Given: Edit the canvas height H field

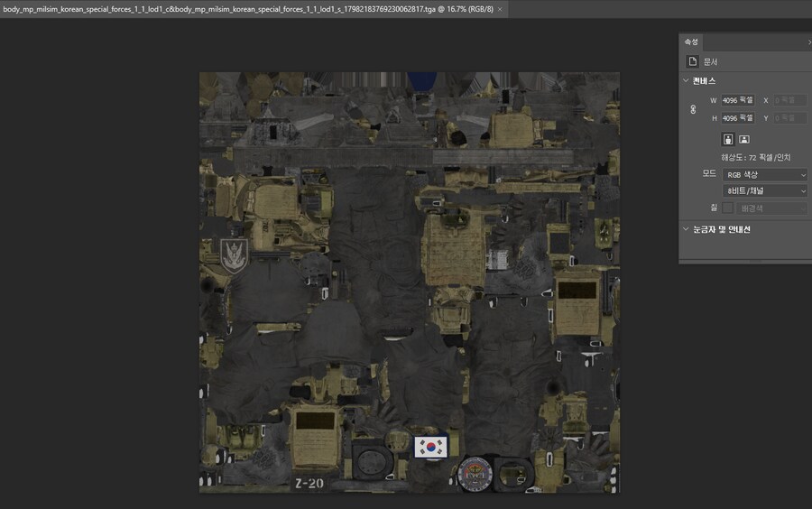Looking at the screenshot, I should click(738, 118).
